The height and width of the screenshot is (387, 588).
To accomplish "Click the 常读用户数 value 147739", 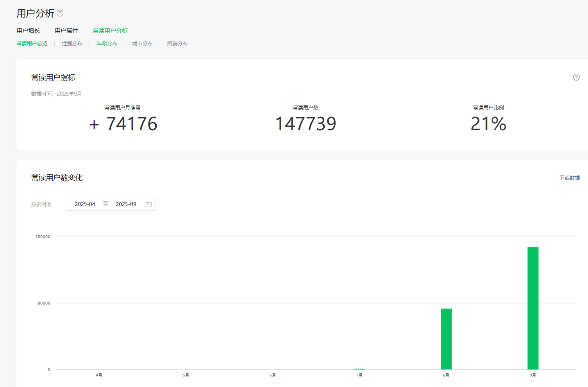I will point(306,124).
